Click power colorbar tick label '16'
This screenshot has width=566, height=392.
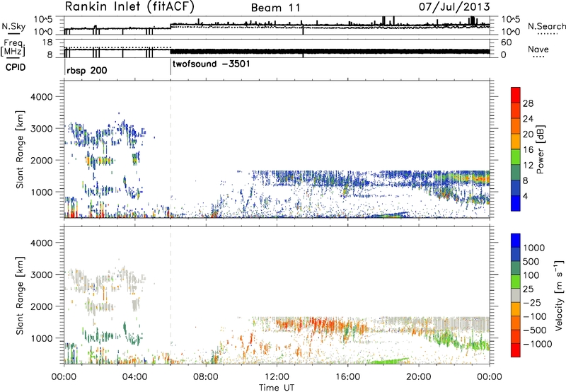pos(528,150)
